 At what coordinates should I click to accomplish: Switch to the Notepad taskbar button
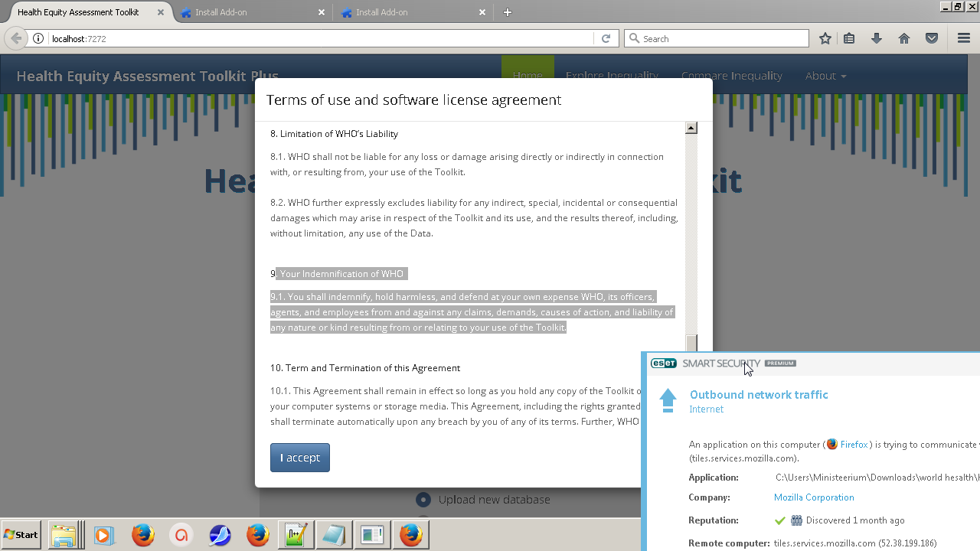[335, 534]
